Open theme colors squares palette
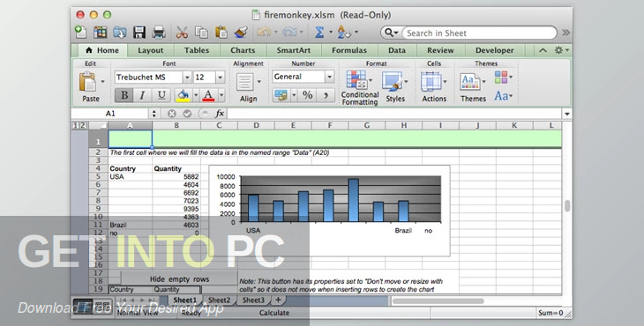Screen dimensions: 644x326 click(503, 77)
